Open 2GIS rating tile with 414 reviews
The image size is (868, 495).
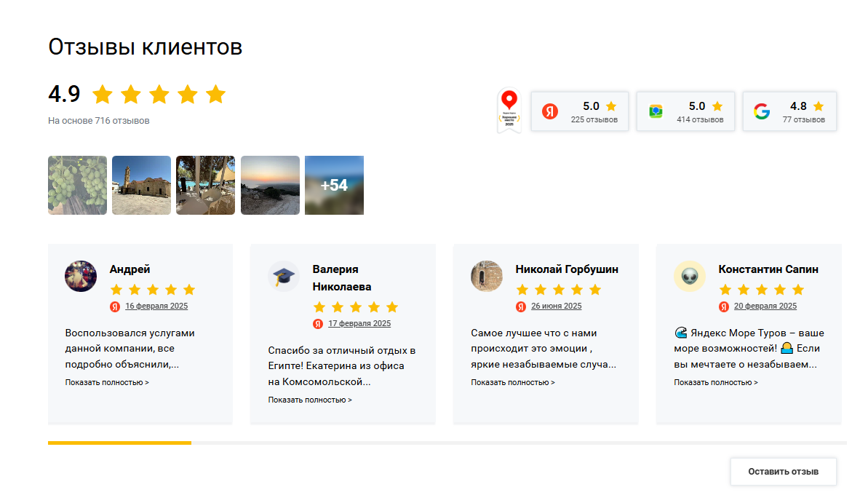click(x=685, y=111)
